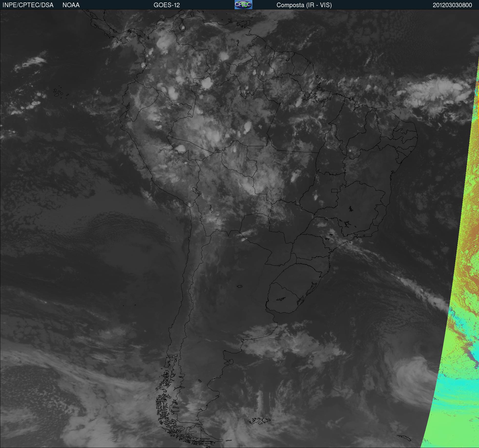
Task: Click the CPTEC logo in the header
Action: pyautogui.click(x=243, y=5)
